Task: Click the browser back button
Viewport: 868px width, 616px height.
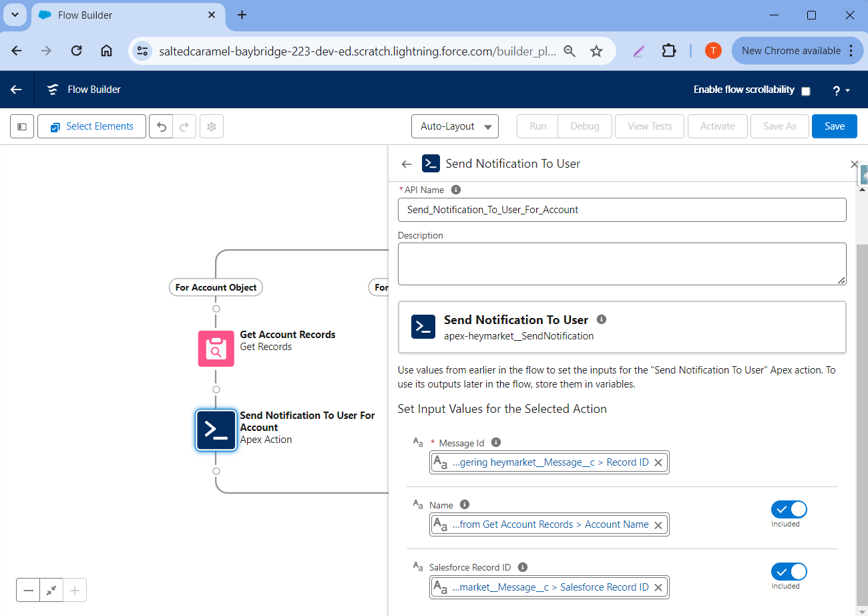Action: [17, 51]
